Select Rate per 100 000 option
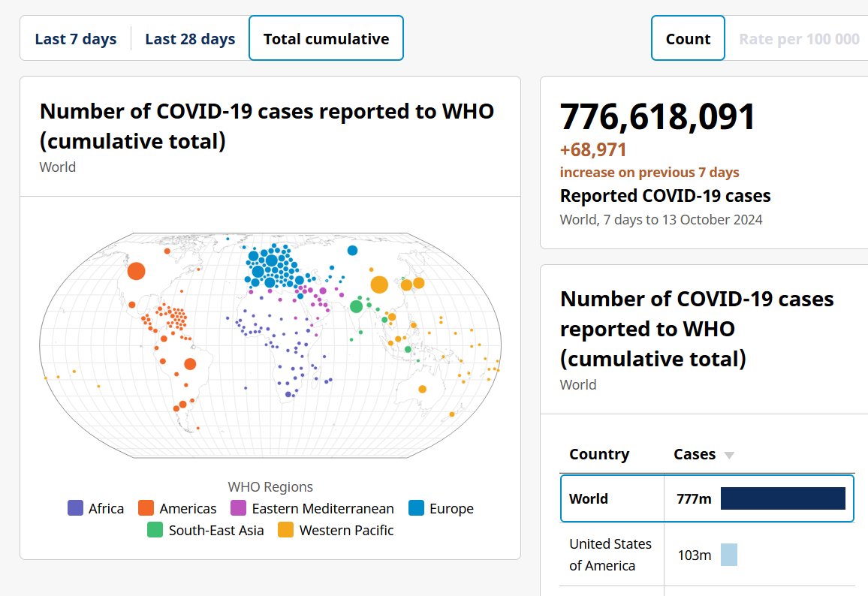868x596 pixels. coord(799,39)
